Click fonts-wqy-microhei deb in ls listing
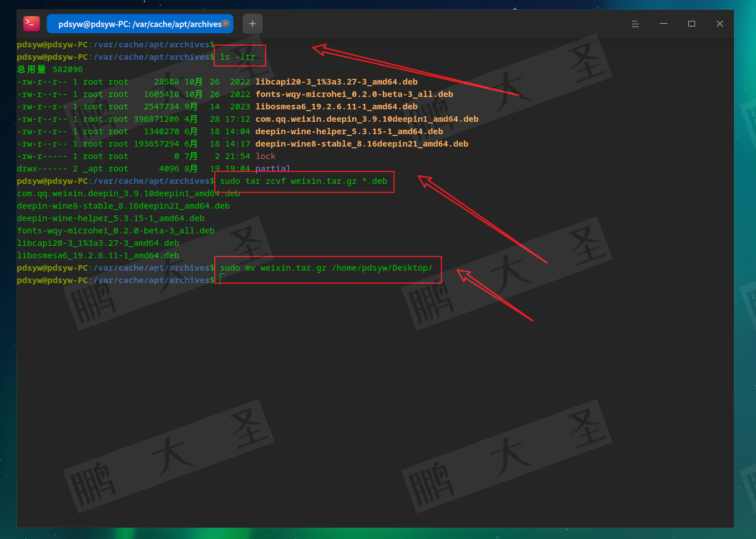The height and width of the screenshot is (539, 756). click(354, 94)
